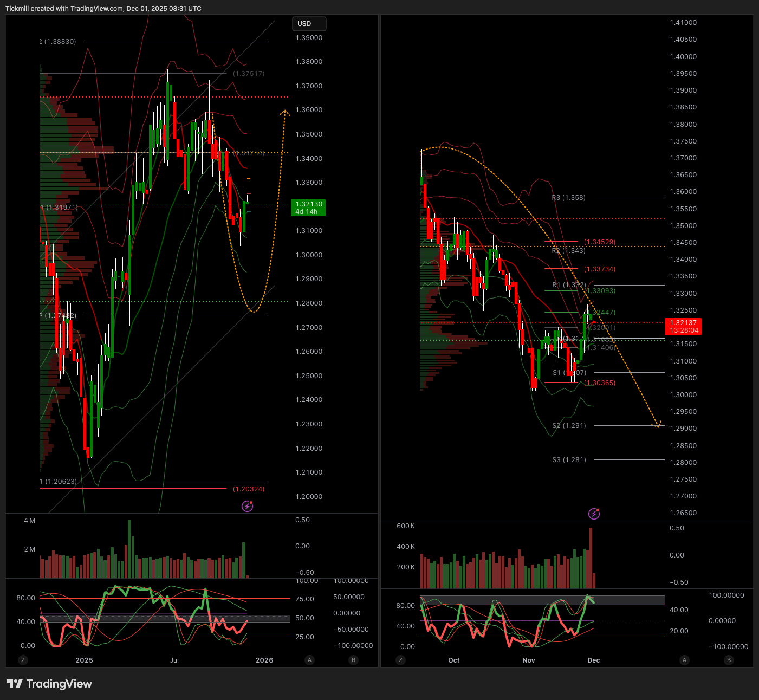Toggle the A auto-scale button on left chart
Image resolution: width=759 pixels, height=700 pixels.
coord(309,660)
